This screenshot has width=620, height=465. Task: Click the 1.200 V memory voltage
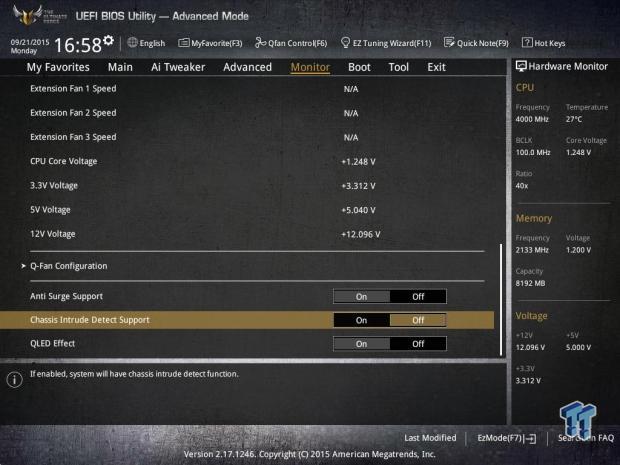tap(578, 250)
